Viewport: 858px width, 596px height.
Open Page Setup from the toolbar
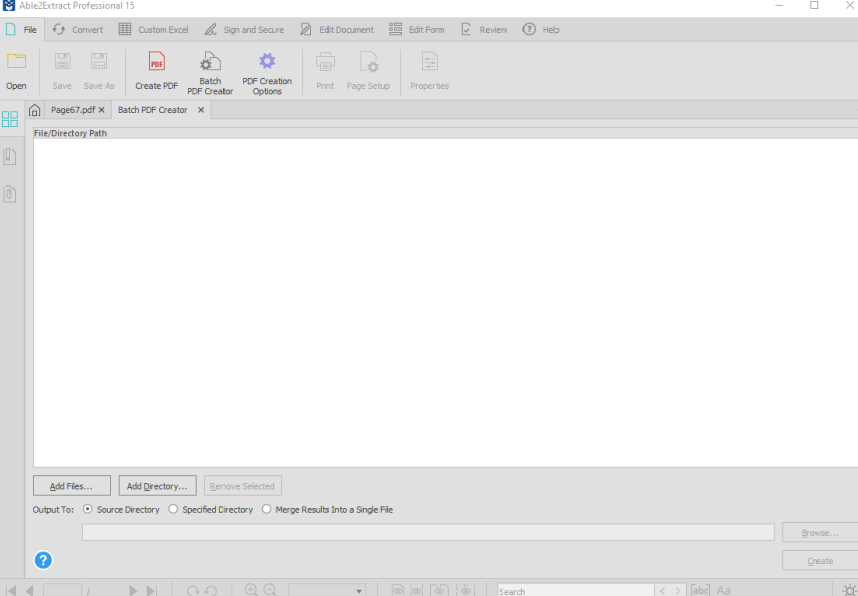coord(368,71)
